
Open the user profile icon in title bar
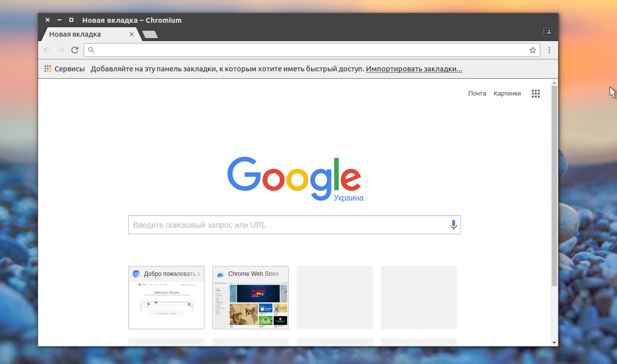tap(549, 32)
